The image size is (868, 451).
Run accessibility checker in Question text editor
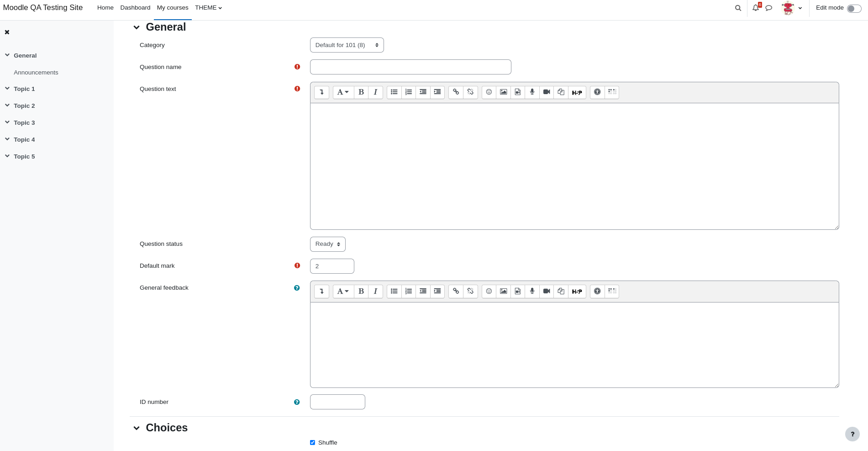(597, 92)
